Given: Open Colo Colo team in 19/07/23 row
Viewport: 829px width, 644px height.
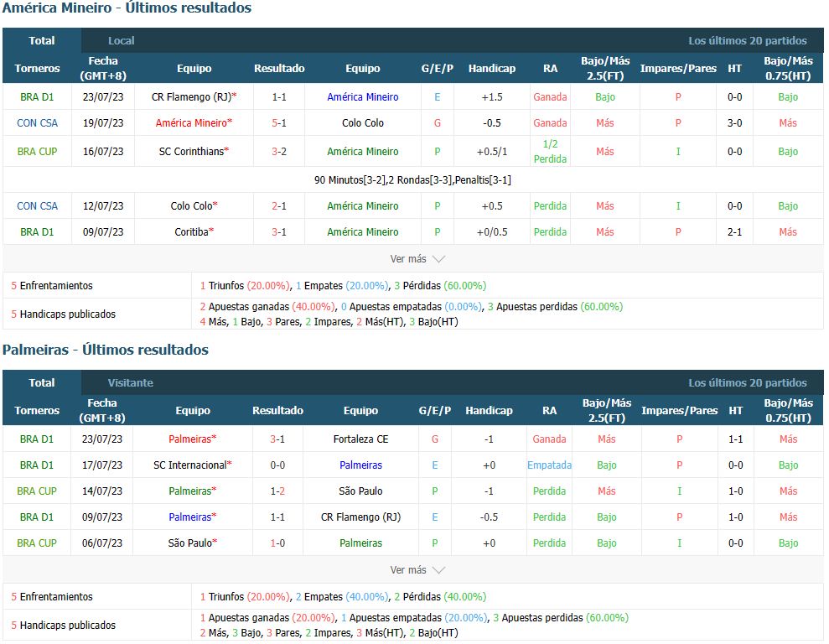Looking at the screenshot, I should coord(363,122).
